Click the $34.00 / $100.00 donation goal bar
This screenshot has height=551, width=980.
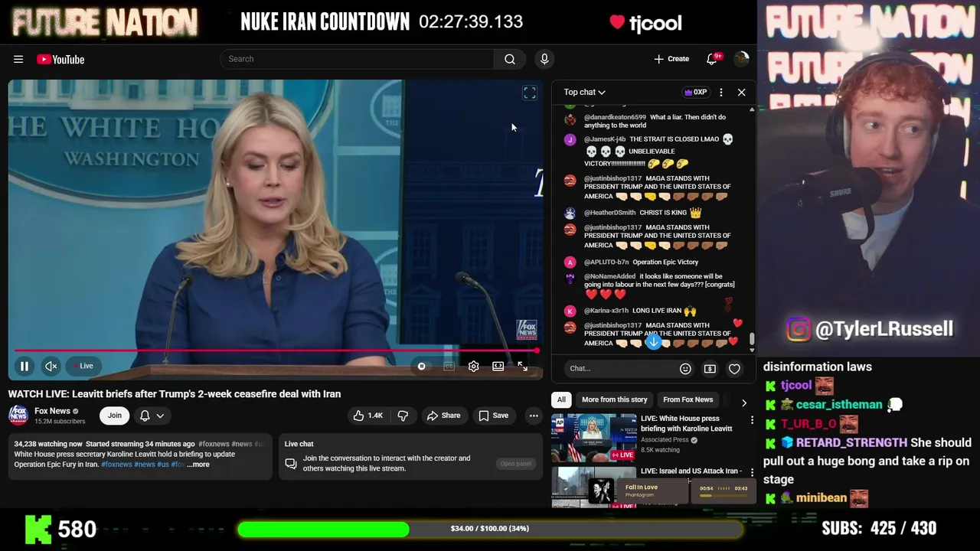489,529
